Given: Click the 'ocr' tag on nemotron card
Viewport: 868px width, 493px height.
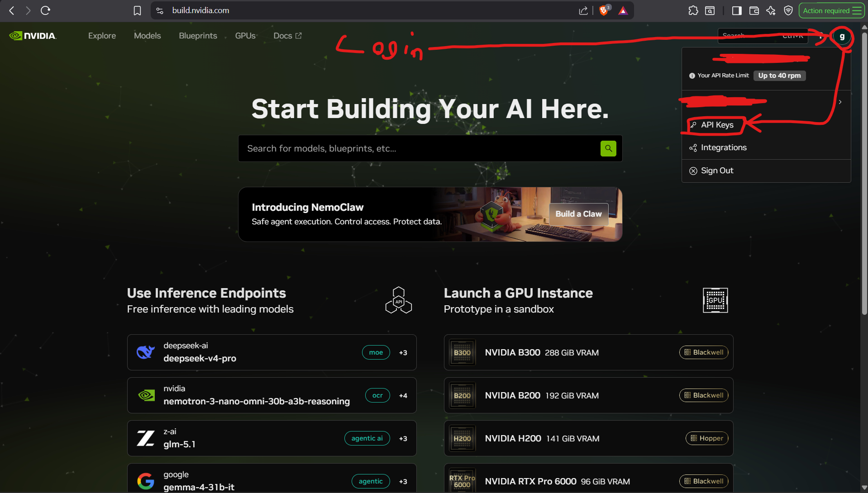Looking at the screenshot, I should (377, 395).
